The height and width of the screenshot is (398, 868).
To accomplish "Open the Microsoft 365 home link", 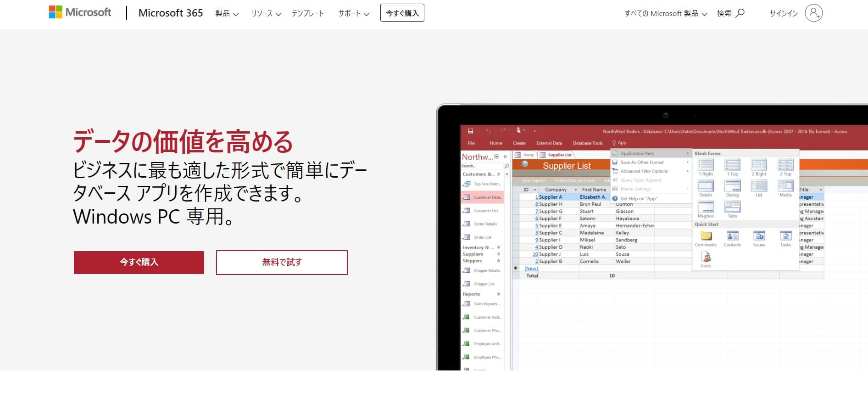I will (x=171, y=13).
